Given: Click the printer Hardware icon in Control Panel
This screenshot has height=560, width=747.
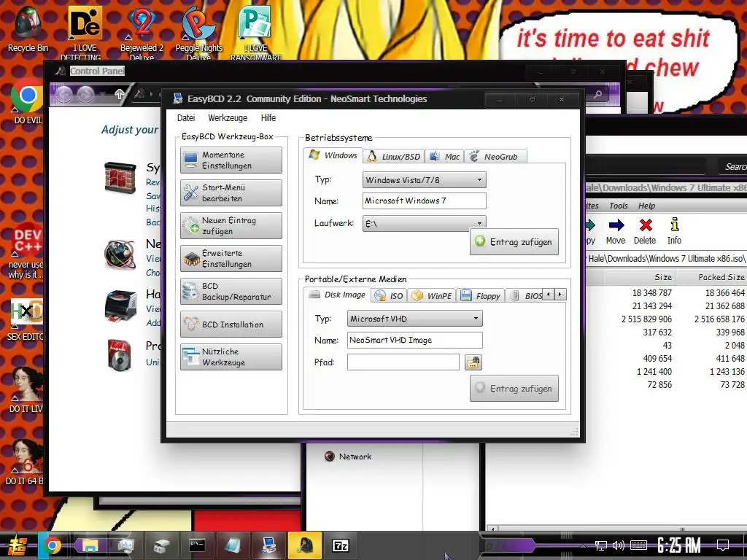Looking at the screenshot, I should pyautogui.click(x=120, y=306).
